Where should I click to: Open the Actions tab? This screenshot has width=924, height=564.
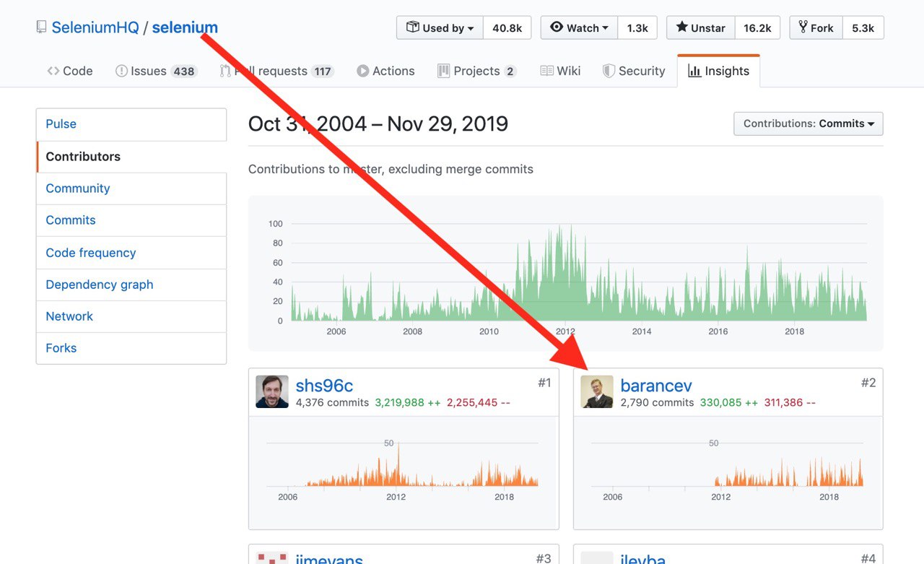pyautogui.click(x=385, y=71)
